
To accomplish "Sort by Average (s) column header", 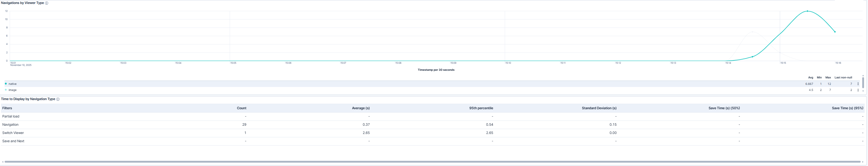I will (x=361, y=108).
